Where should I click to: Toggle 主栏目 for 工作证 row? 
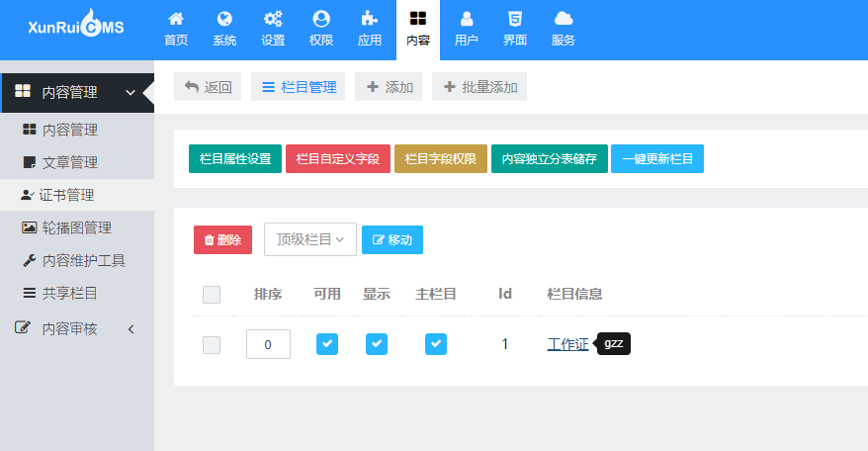click(x=436, y=344)
